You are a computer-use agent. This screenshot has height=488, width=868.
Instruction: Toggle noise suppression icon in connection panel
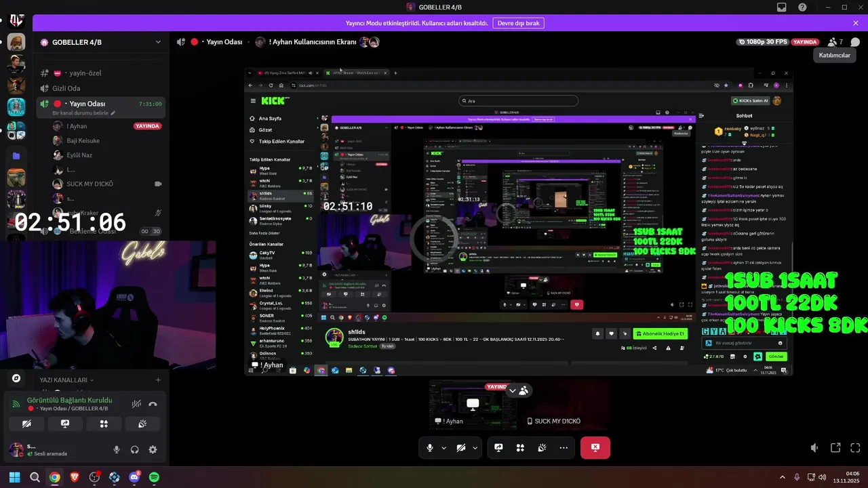coord(136,404)
